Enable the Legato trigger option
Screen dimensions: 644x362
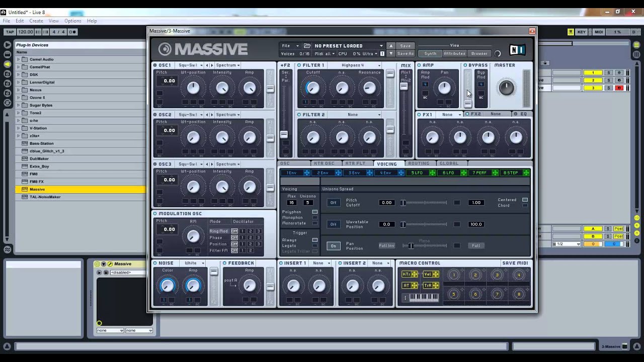pyautogui.click(x=315, y=246)
